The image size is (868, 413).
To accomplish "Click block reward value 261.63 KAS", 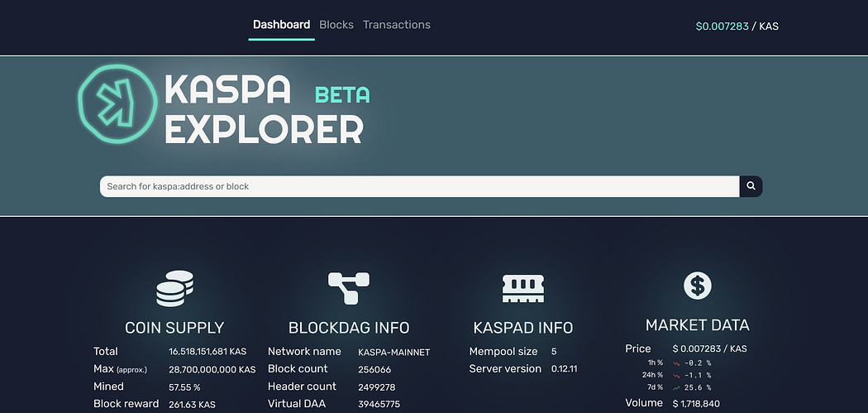I will pyautogui.click(x=192, y=404).
